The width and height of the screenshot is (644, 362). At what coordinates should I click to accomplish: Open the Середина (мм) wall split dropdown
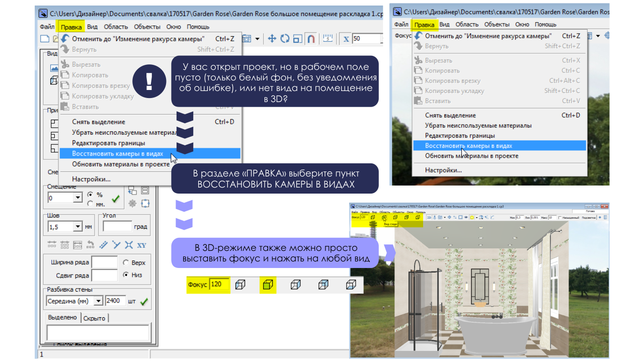[x=98, y=301]
